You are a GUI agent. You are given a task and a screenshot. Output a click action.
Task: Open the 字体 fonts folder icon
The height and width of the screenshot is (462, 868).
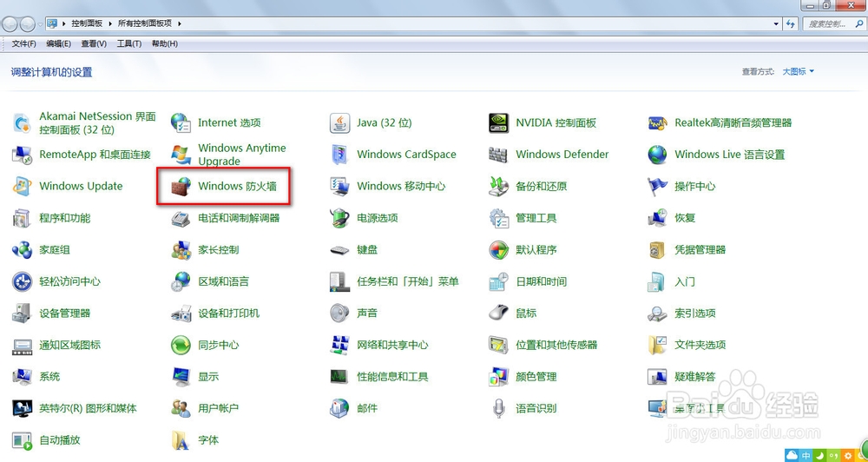pyautogui.click(x=181, y=440)
